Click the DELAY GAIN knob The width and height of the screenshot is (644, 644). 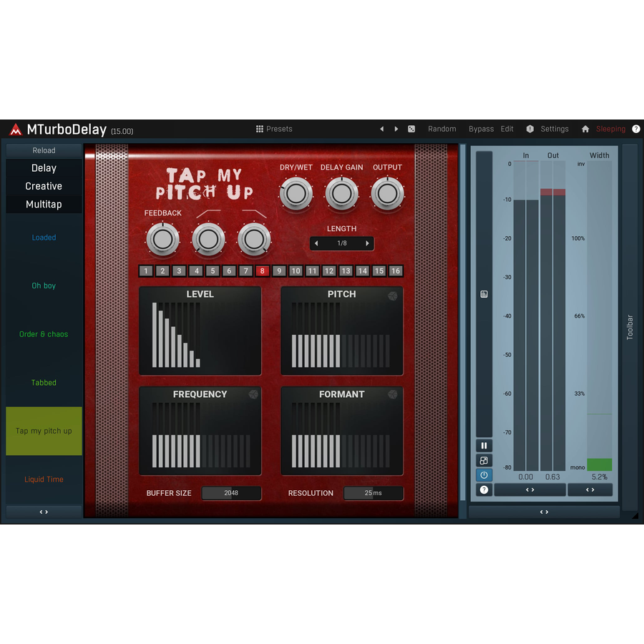tap(342, 193)
